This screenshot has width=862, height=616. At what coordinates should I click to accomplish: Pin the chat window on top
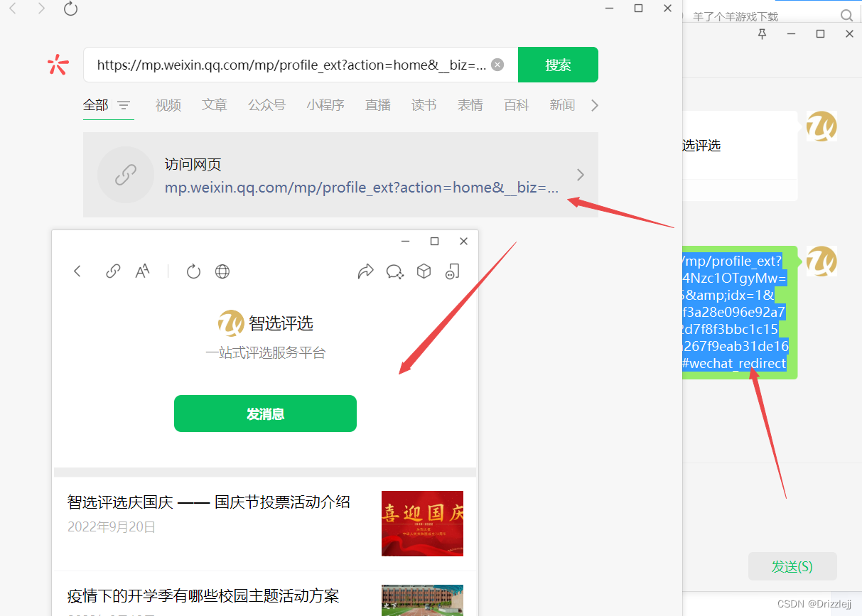763,33
